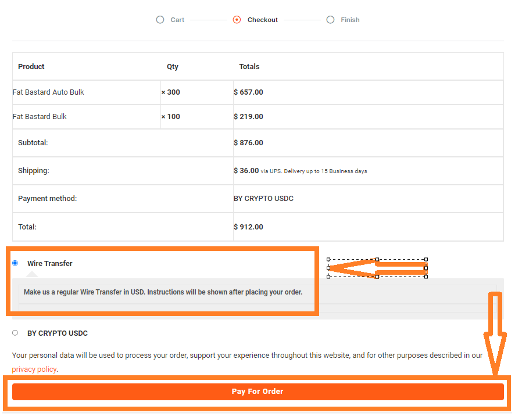Click the Pay For Order button
Screen dimensions: 522x420
pyautogui.click(x=258, y=392)
